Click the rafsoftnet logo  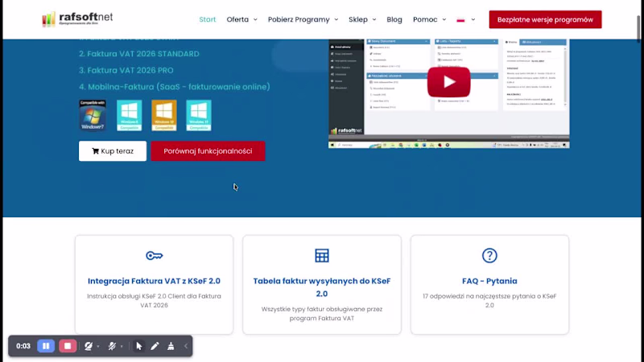pyautogui.click(x=77, y=19)
